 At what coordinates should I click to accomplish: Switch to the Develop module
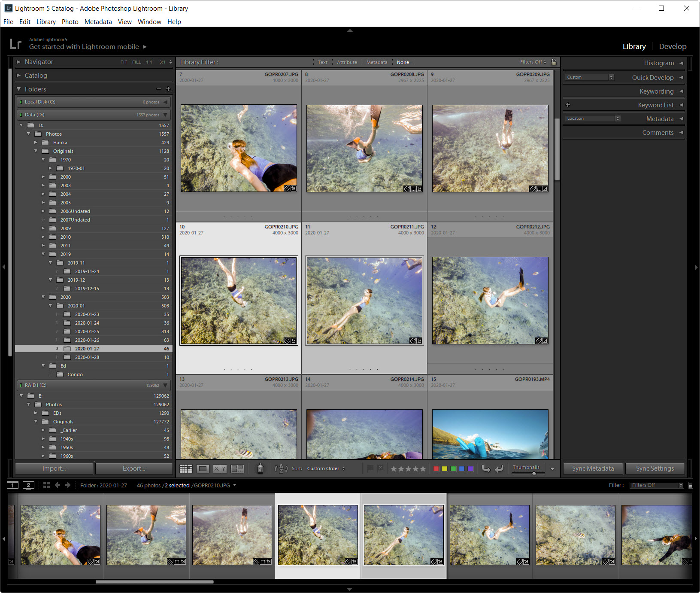pos(673,46)
